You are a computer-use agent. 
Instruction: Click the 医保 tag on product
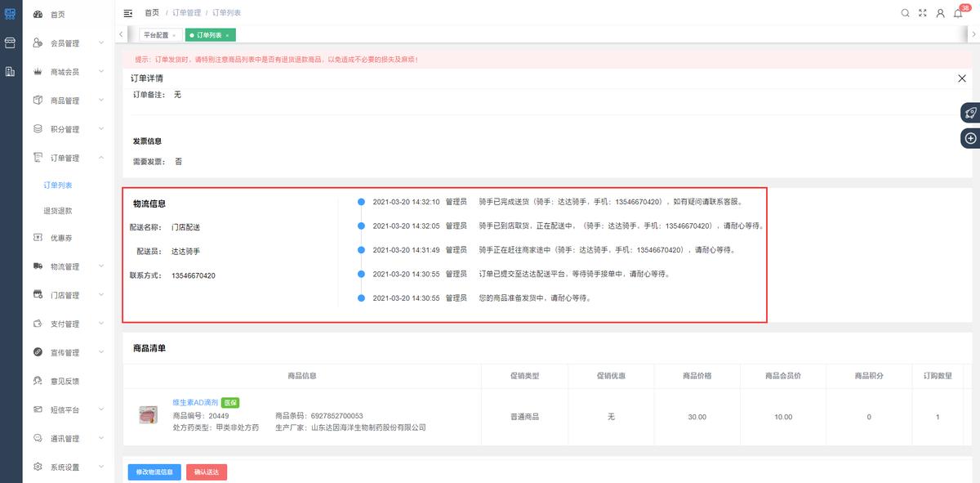coord(230,403)
